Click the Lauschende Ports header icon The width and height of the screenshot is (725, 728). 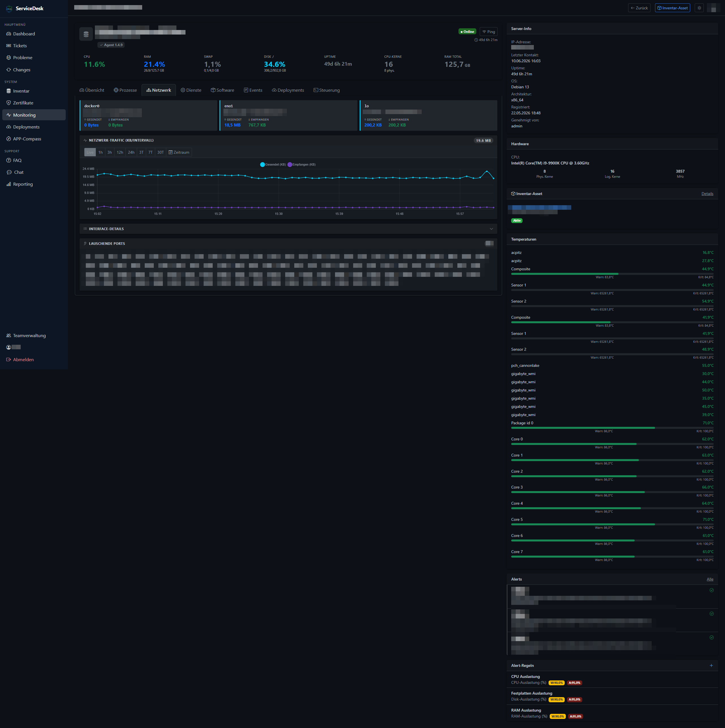85,244
